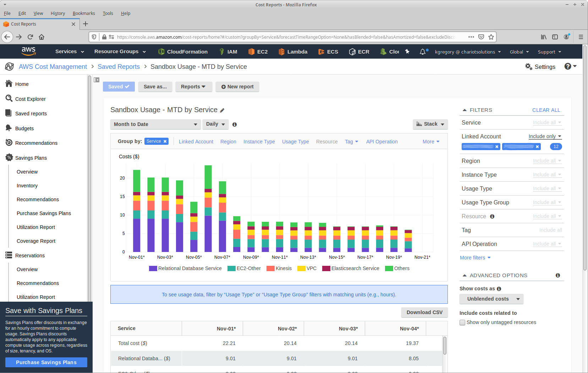
Task: Expand More filters
Action: 475,258
